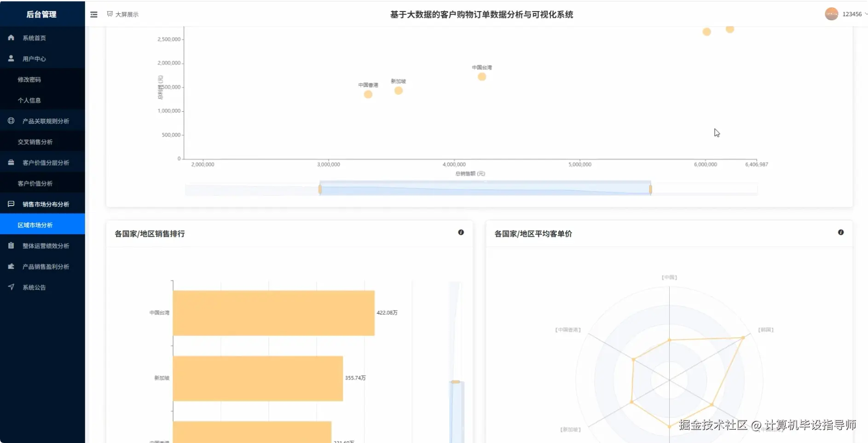Select the 中国台湾 scatter point

pos(482,77)
